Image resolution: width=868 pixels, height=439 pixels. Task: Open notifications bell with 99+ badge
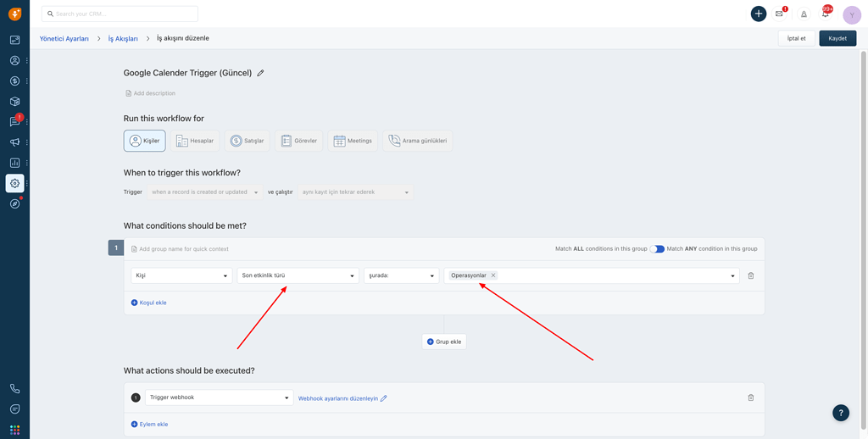click(x=825, y=14)
